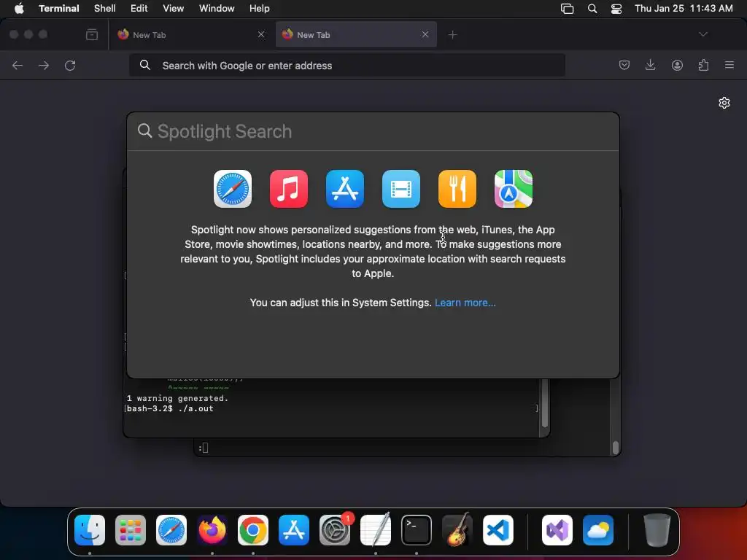The image size is (747, 560).
Task: Click the Firefox account icon
Action: (x=677, y=65)
